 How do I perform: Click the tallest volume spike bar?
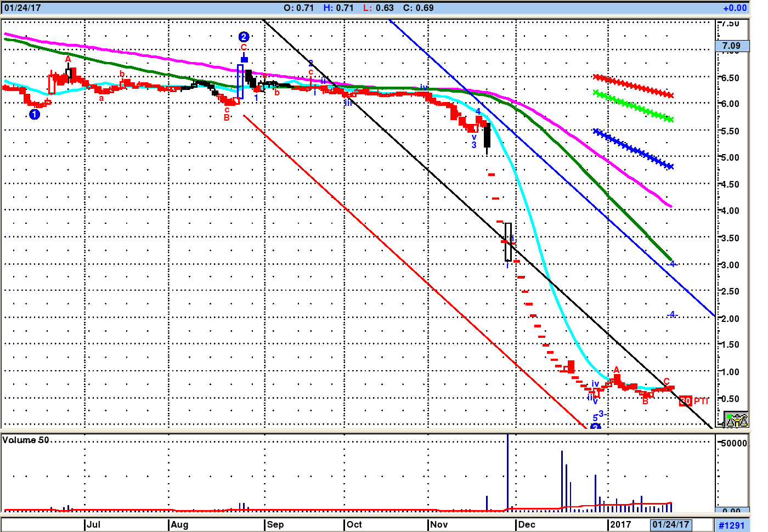[x=508, y=472]
